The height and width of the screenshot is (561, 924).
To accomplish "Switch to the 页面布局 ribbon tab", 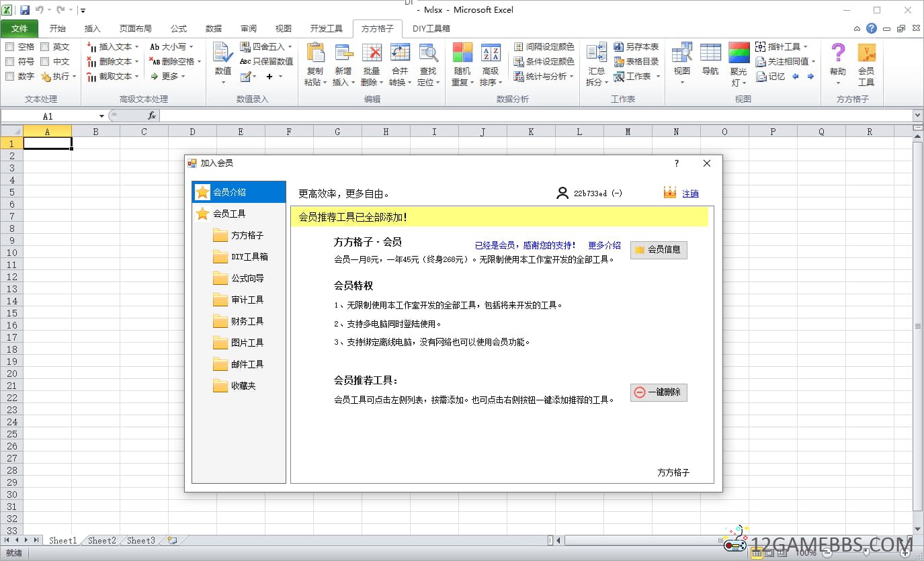I will (135, 28).
